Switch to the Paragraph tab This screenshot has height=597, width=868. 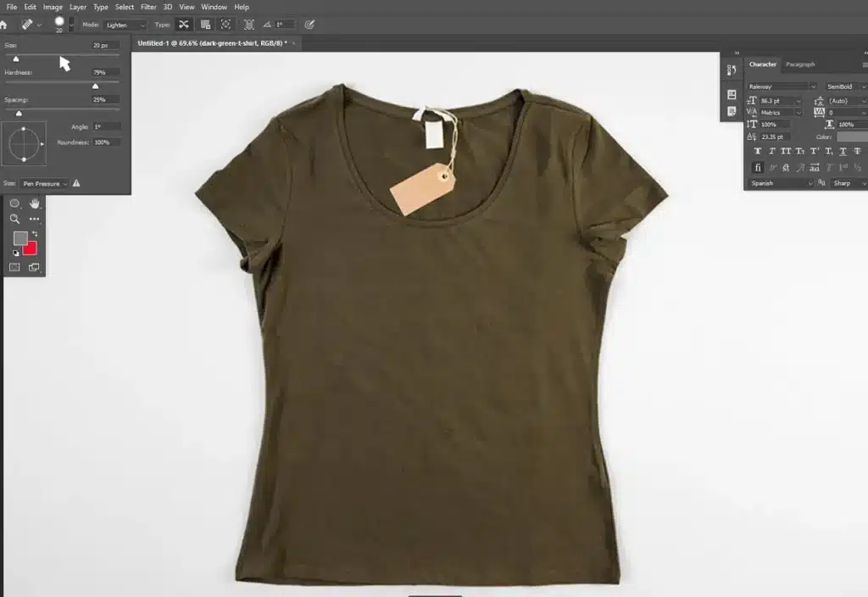click(800, 64)
